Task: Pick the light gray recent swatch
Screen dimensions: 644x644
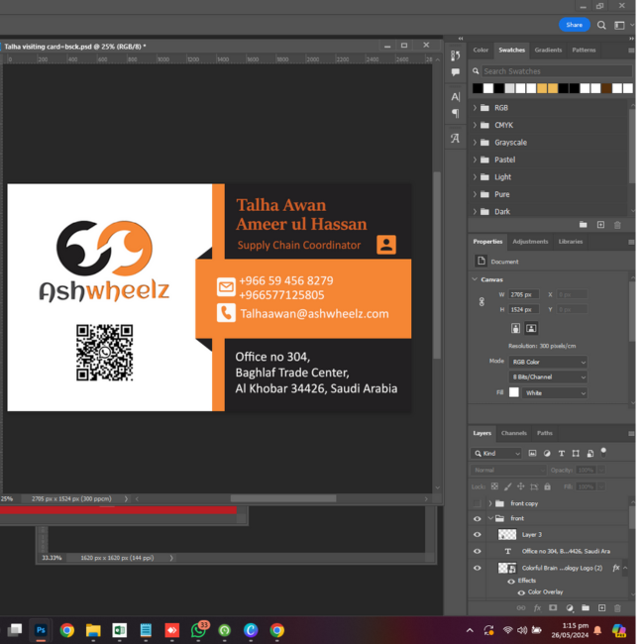Action: pos(509,88)
